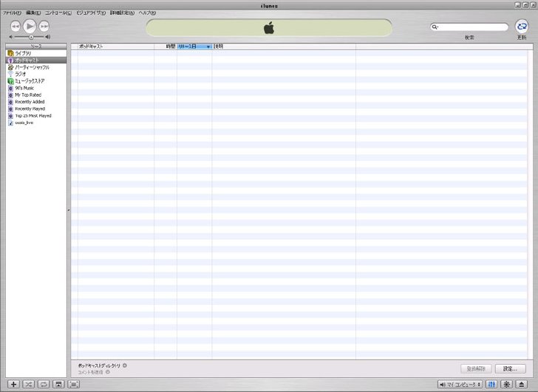This screenshot has height=392, width=538.
Task: Sort by the 時間 column header
Action: point(166,47)
